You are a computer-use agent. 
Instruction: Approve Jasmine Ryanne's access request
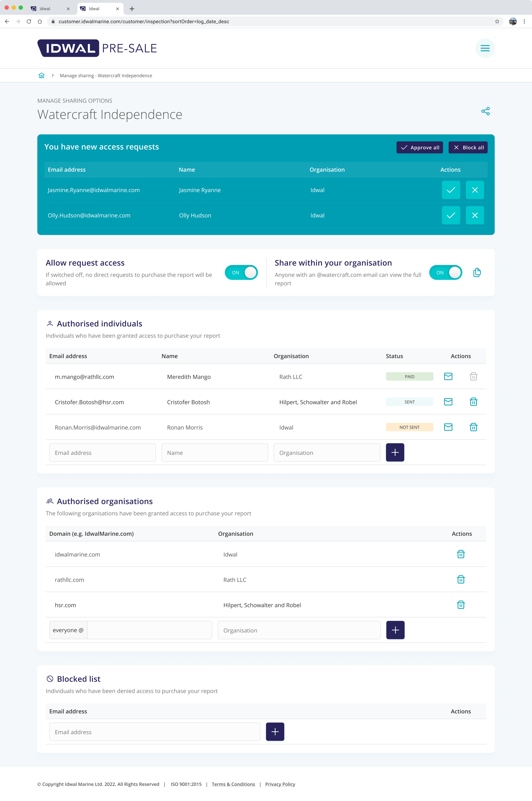click(x=451, y=190)
